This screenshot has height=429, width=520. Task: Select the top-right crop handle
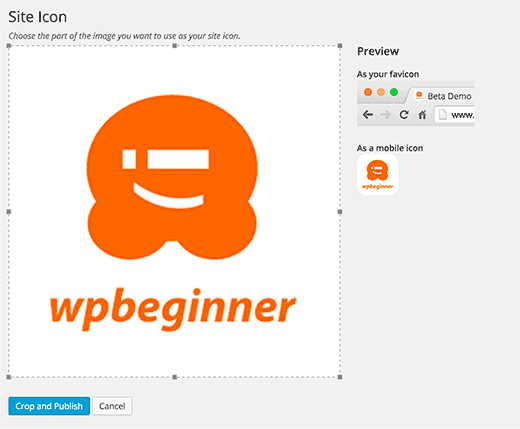(x=340, y=46)
